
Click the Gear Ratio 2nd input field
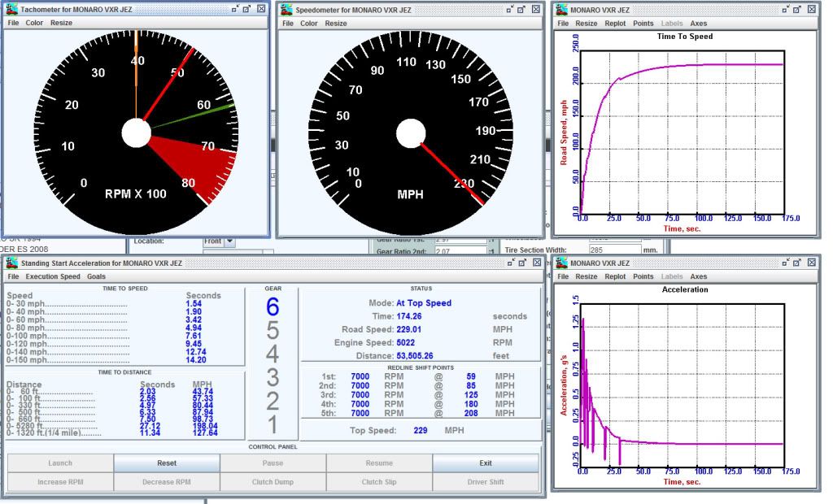tap(460, 251)
